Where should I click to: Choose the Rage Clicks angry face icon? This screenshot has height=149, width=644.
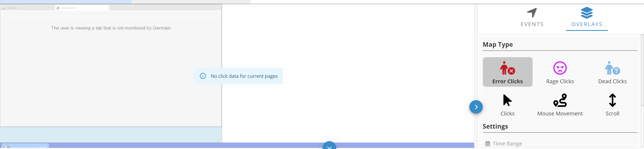tap(560, 68)
